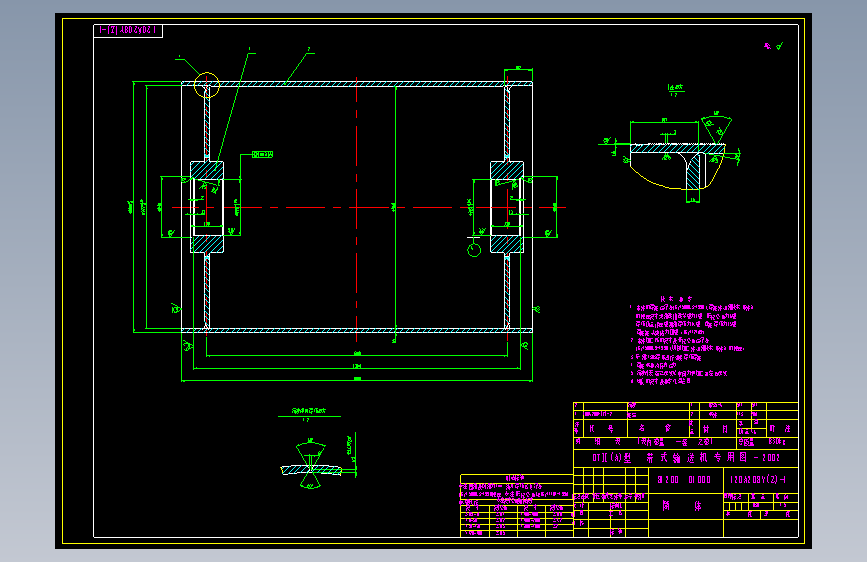Select the magenta technical requirements text block
This screenshot has width=867, height=562.
tap(691, 340)
